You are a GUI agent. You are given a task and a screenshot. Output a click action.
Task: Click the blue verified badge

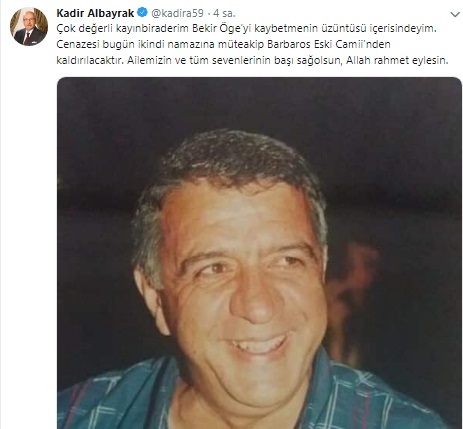pyautogui.click(x=142, y=13)
